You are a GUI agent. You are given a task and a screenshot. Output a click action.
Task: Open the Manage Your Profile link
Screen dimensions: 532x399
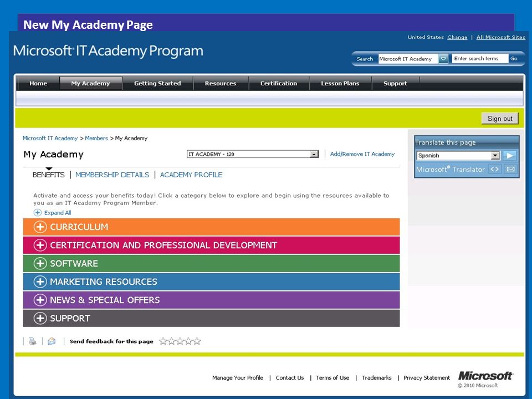(238, 378)
